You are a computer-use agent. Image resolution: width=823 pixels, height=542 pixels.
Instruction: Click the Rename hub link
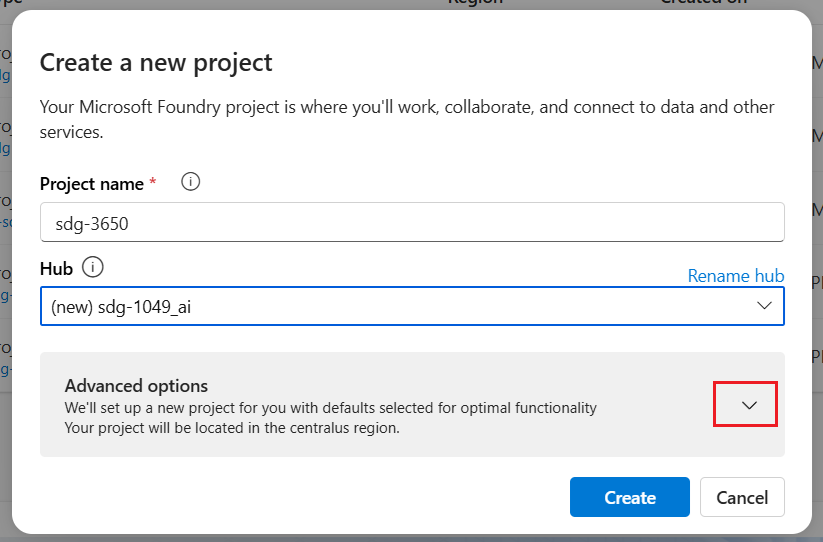coord(735,275)
